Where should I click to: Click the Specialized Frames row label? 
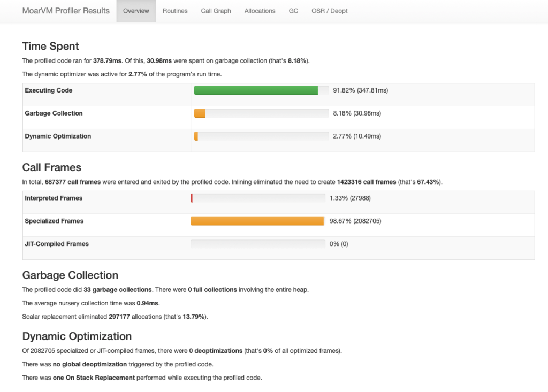(x=54, y=221)
